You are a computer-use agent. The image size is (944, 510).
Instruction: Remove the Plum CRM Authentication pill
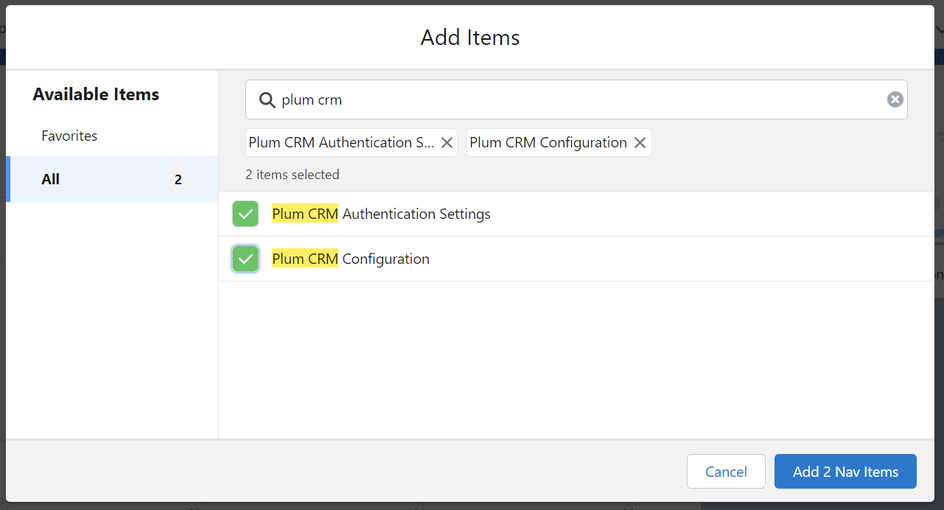(447, 143)
